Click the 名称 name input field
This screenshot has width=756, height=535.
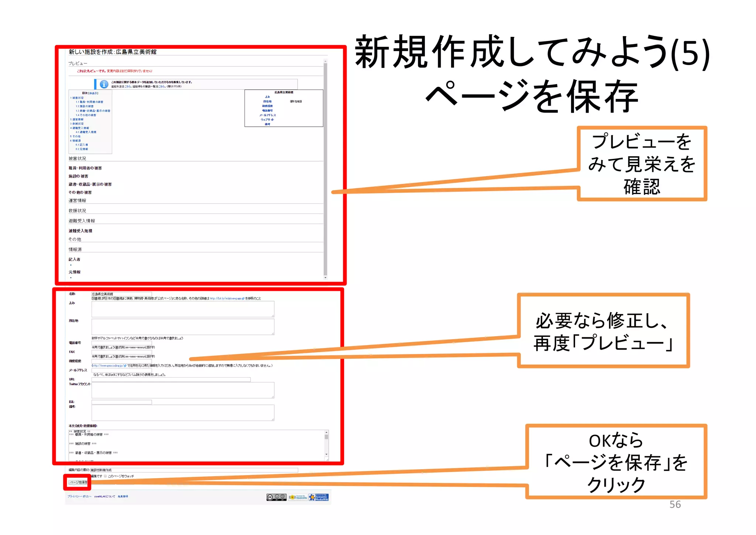pos(122,294)
